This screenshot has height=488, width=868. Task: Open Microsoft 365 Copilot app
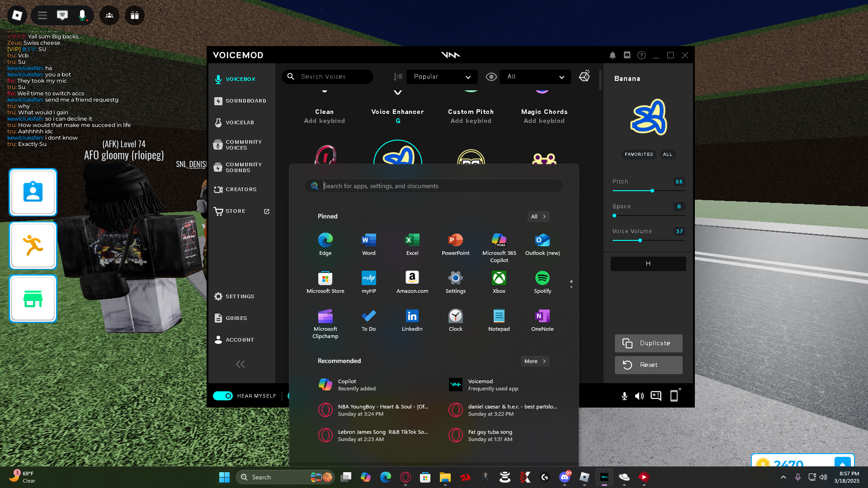(499, 248)
